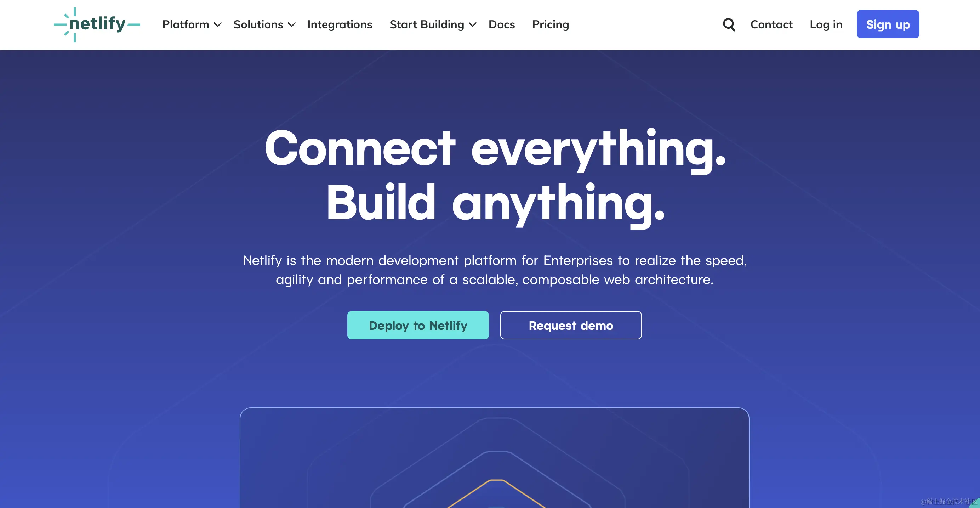Expand the Start Building dropdown chevron

tap(473, 25)
